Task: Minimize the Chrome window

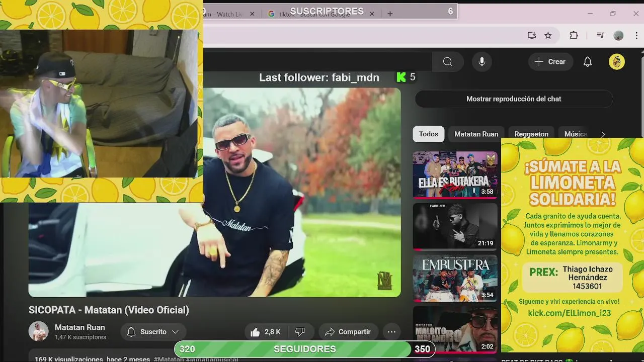Action: (590, 14)
